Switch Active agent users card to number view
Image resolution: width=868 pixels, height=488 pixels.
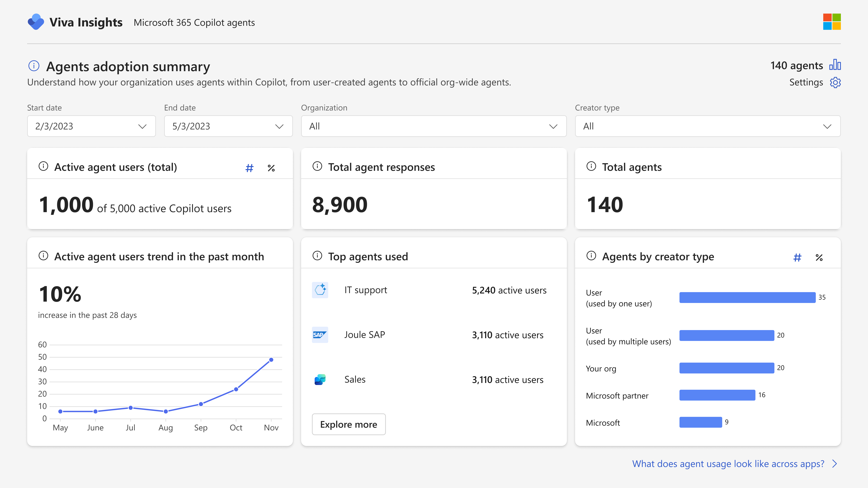(x=249, y=168)
